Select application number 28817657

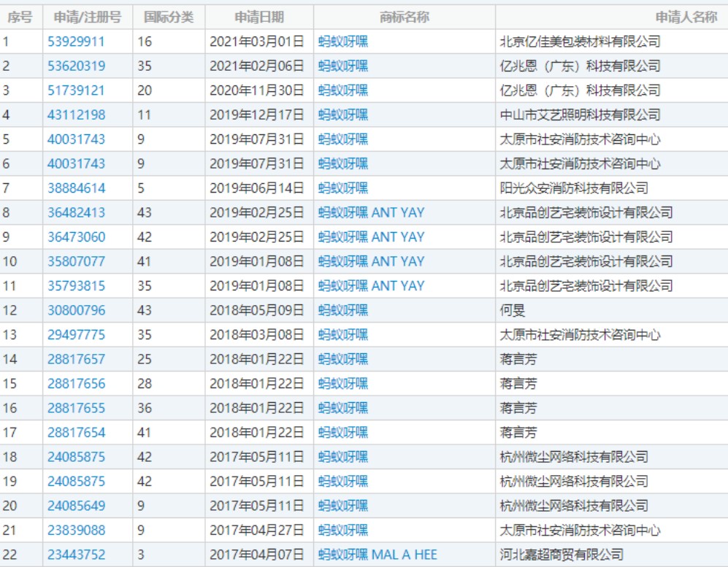point(76,359)
